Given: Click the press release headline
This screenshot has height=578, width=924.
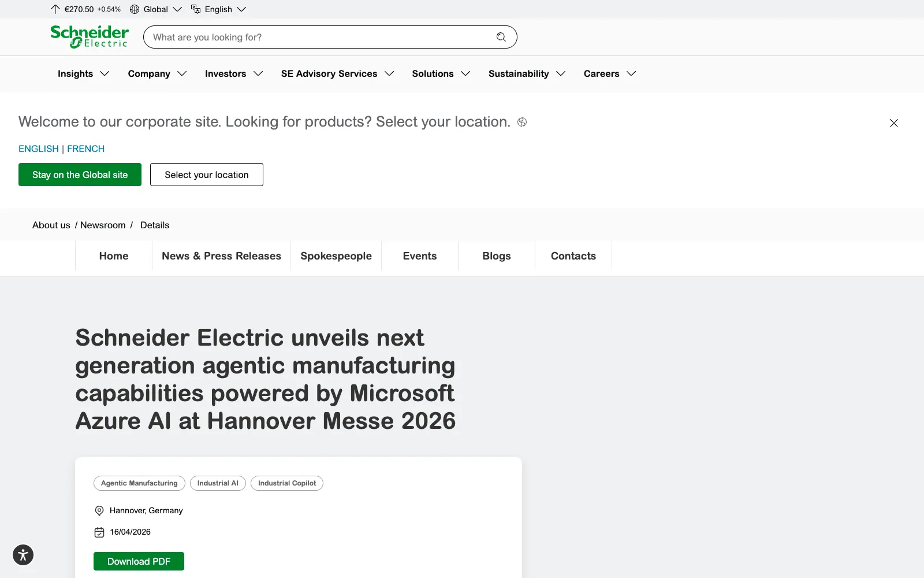Looking at the screenshot, I should [266, 379].
